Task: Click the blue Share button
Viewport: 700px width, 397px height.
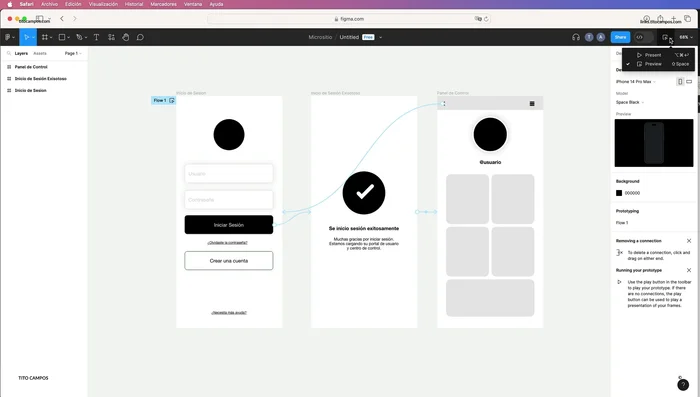Action: pyautogui.click(x=620, y=37)
